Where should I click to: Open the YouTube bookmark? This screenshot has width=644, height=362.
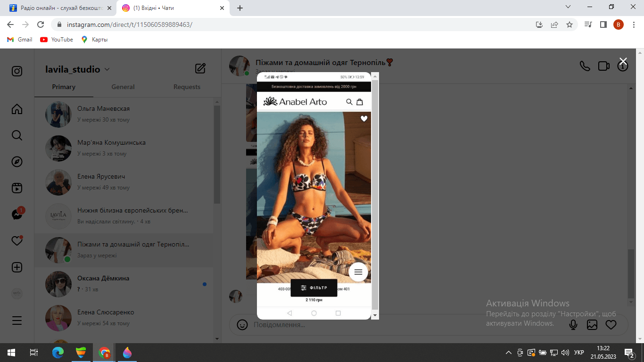coord(57,40)
